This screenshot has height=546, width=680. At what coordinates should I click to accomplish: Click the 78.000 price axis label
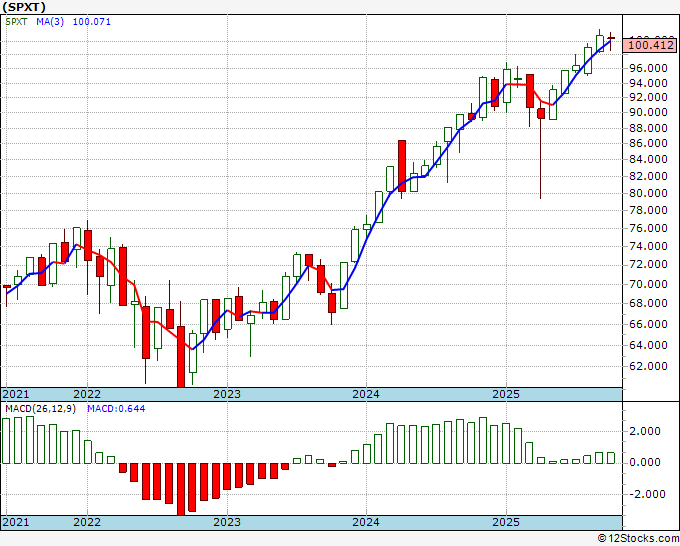coord(648,210)
